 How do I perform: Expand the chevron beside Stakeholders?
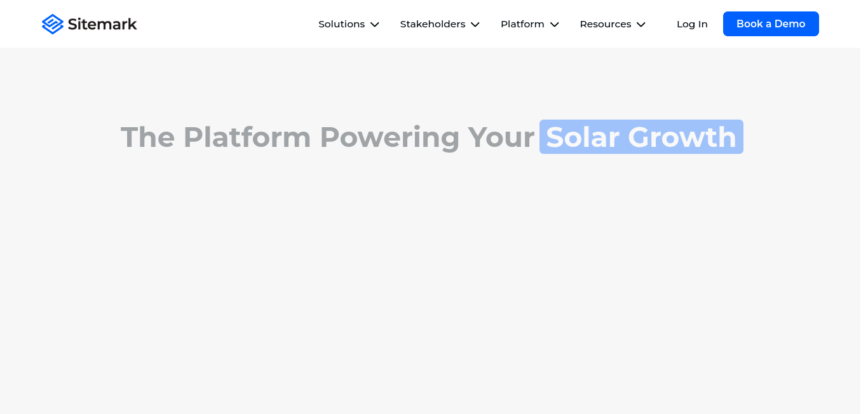475,25
